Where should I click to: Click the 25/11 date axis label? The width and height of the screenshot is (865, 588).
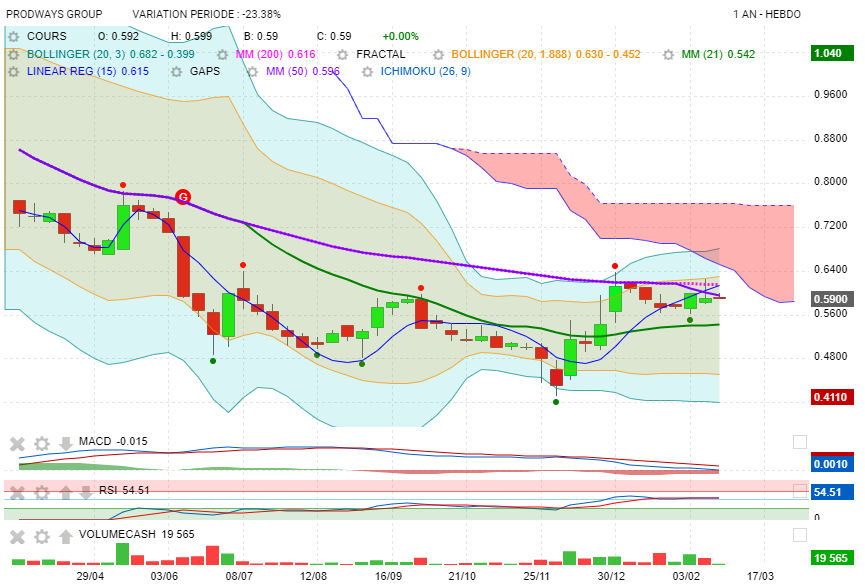537,576
